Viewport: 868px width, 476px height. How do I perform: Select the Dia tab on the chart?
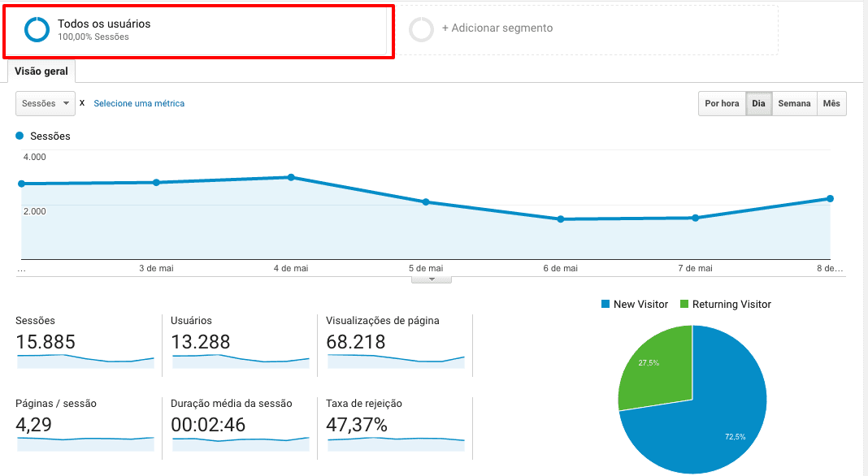click(x=758, y=103)
